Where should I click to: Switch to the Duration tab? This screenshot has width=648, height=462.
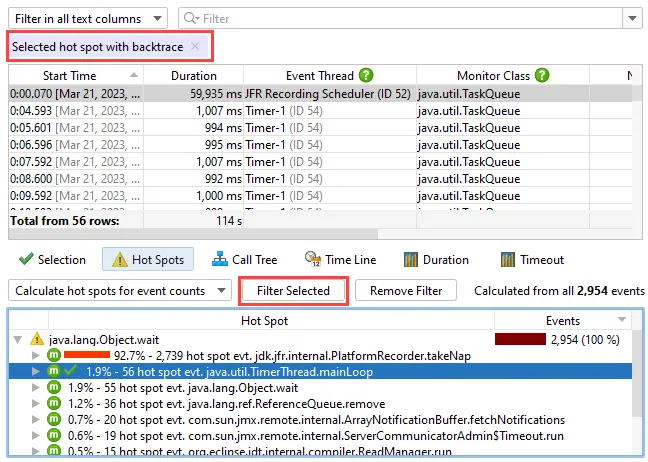pyautogui.click(x=436, y=260)
